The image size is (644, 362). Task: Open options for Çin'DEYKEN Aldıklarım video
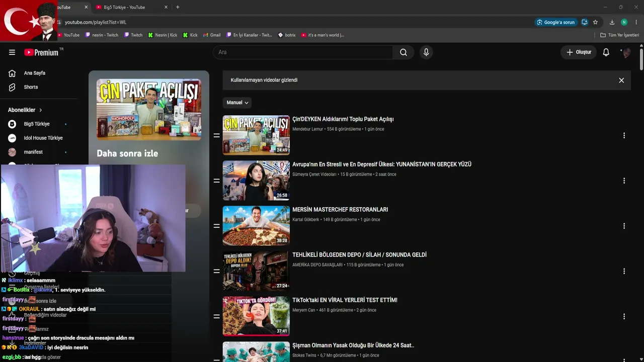624,135
